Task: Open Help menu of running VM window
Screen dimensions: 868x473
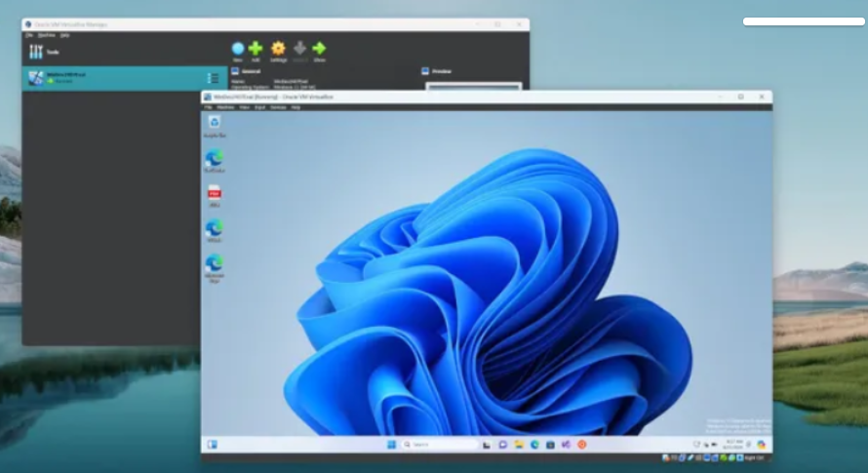Action: [296, 107]
